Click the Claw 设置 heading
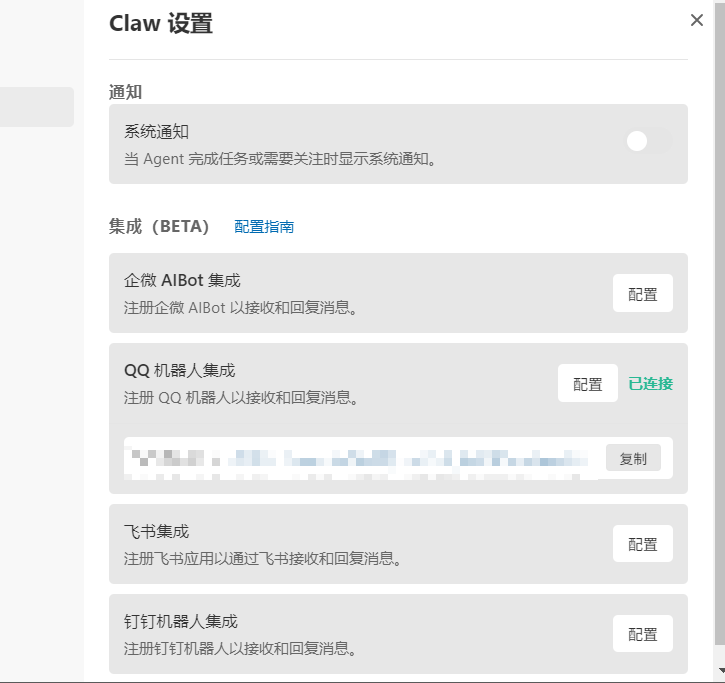The image size is (725, 683). [161, 24]
